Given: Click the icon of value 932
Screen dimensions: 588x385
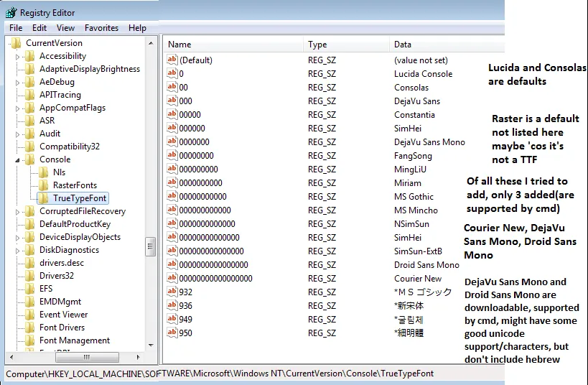Looking at the screenshot, I should tap(172, 292).
